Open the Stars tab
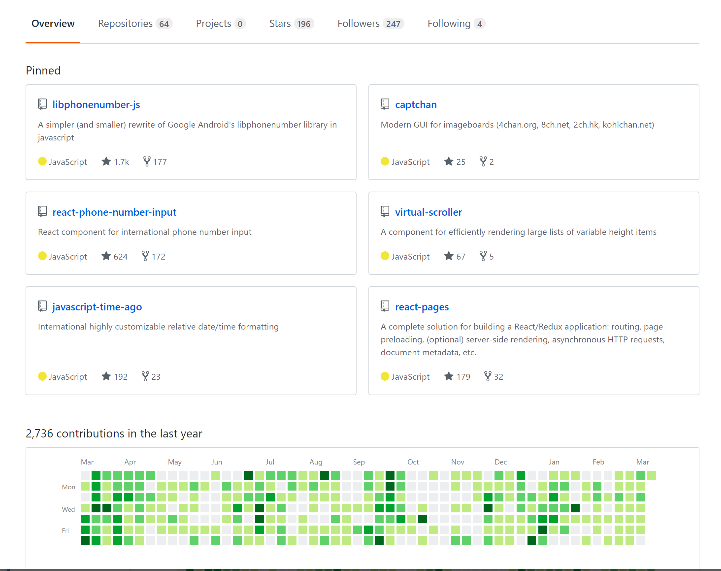Viewport: 721px width, 571px height. (290, 23)
